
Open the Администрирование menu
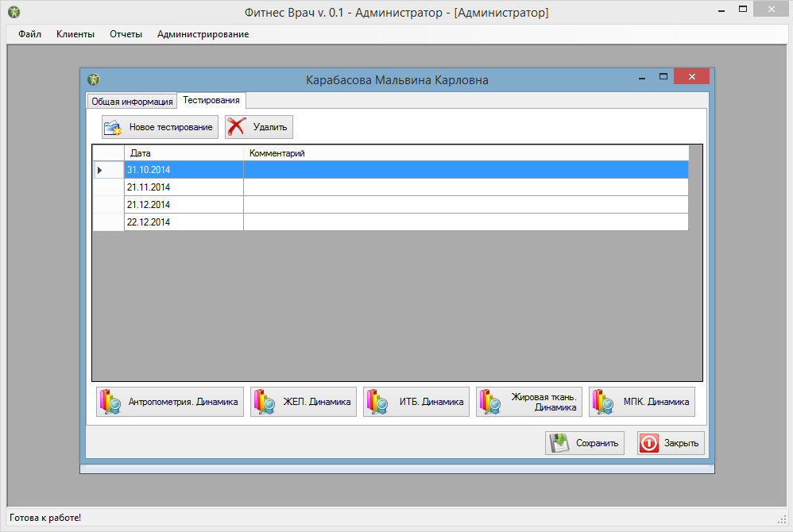click(203, 34)
